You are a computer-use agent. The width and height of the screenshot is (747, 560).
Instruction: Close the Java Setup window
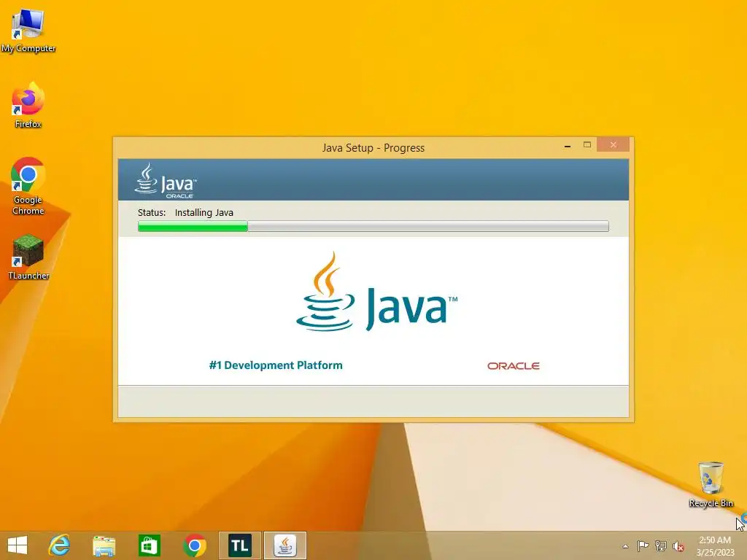[x=613, y=145]
